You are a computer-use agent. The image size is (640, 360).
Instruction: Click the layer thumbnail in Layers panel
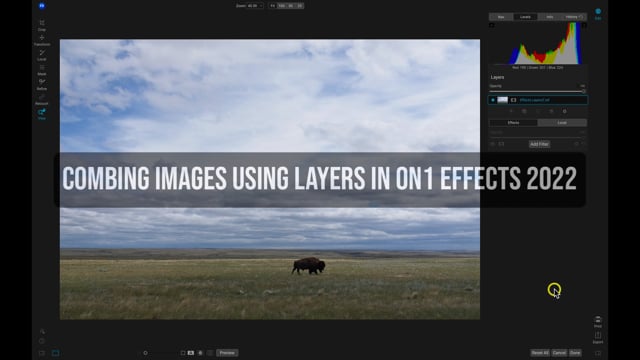tap(502, 100)
